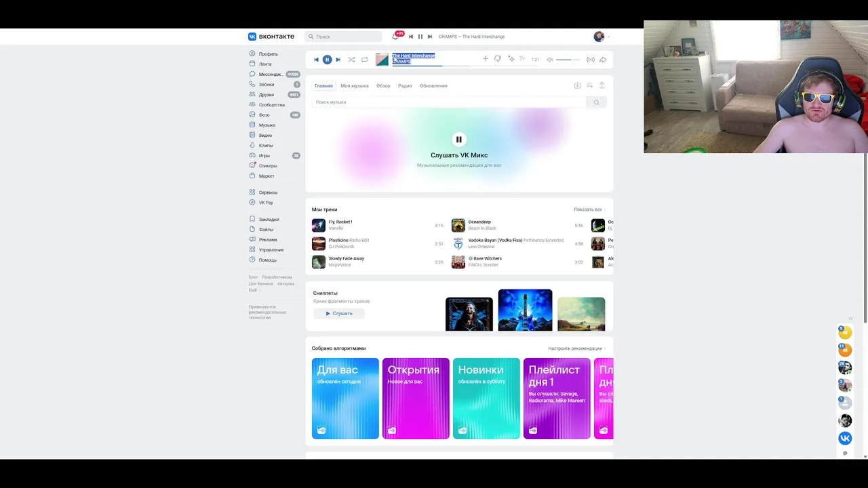Mute the player volume
Image resolution: width=868 pixels, height=488 pixels.
[549, 60]
